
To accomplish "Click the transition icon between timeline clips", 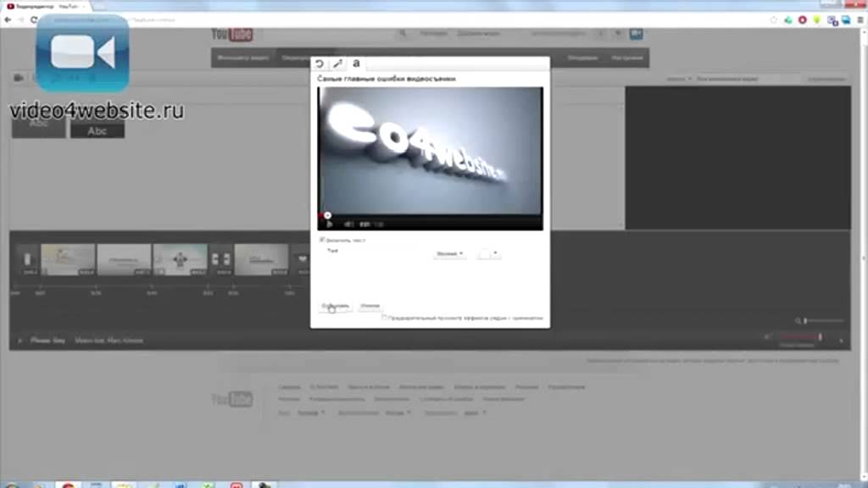I will click(x=221, y=259).
